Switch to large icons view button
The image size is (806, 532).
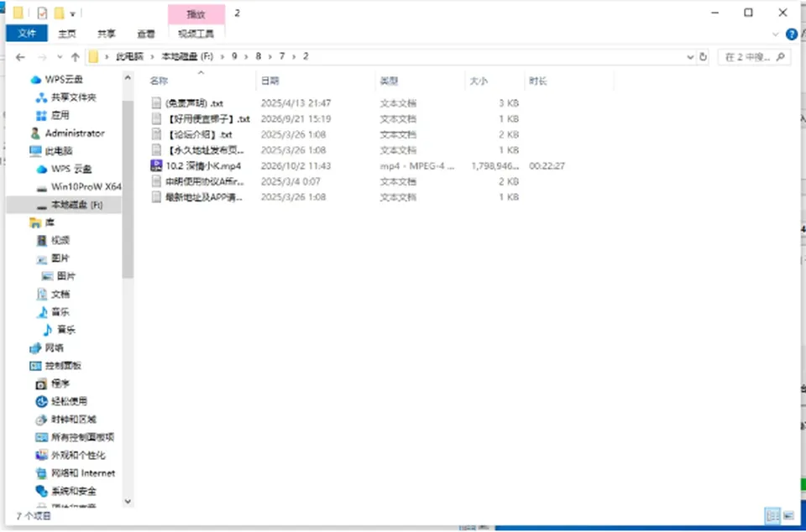pyautogui.click(x=788, y=515)
